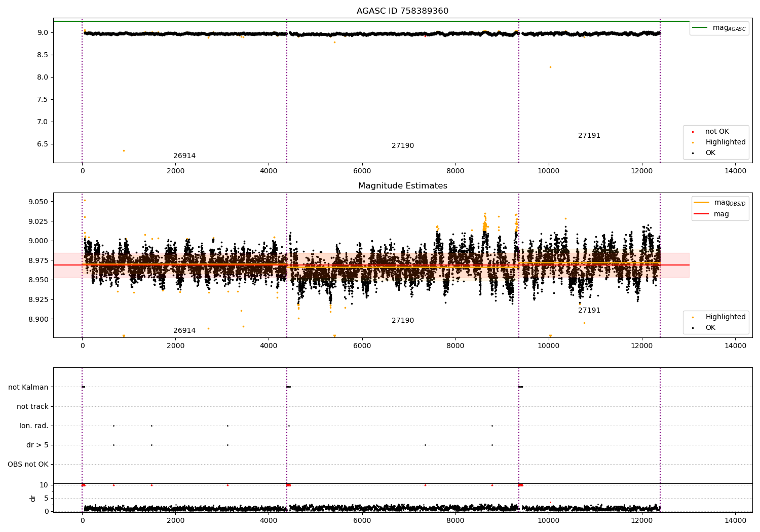Select the mag OBSID legend entry

click(719, 203)
